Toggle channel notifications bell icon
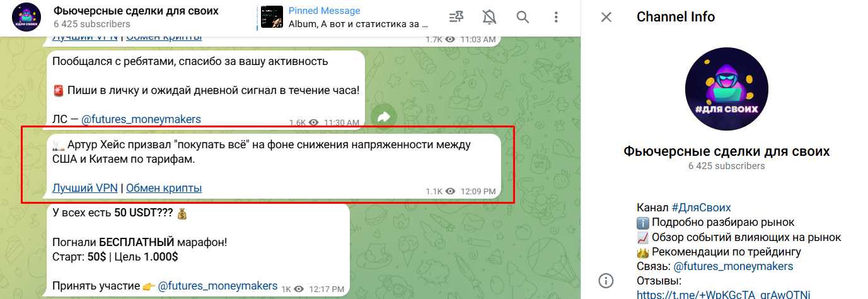 [489, 17]
